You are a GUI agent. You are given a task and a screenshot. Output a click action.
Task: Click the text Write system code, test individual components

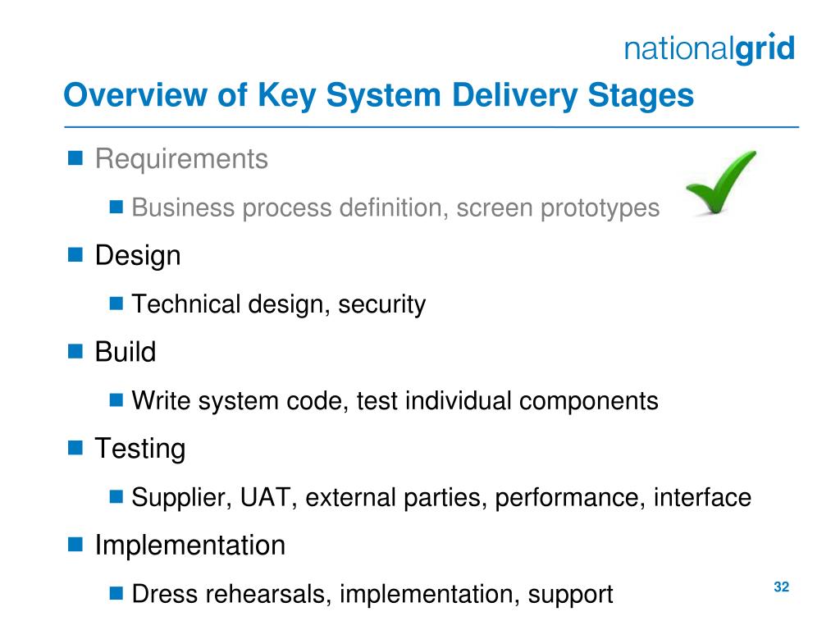(x=395, y=401)
